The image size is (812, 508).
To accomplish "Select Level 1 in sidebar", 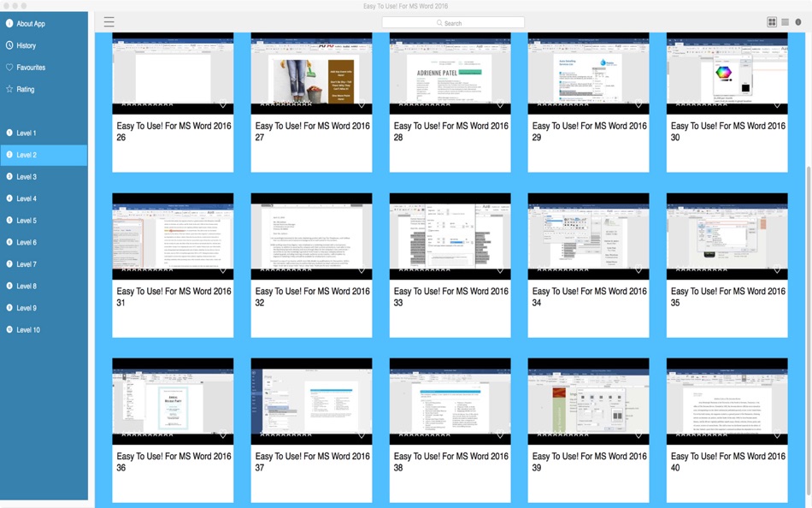I will (x=44, y=133).
